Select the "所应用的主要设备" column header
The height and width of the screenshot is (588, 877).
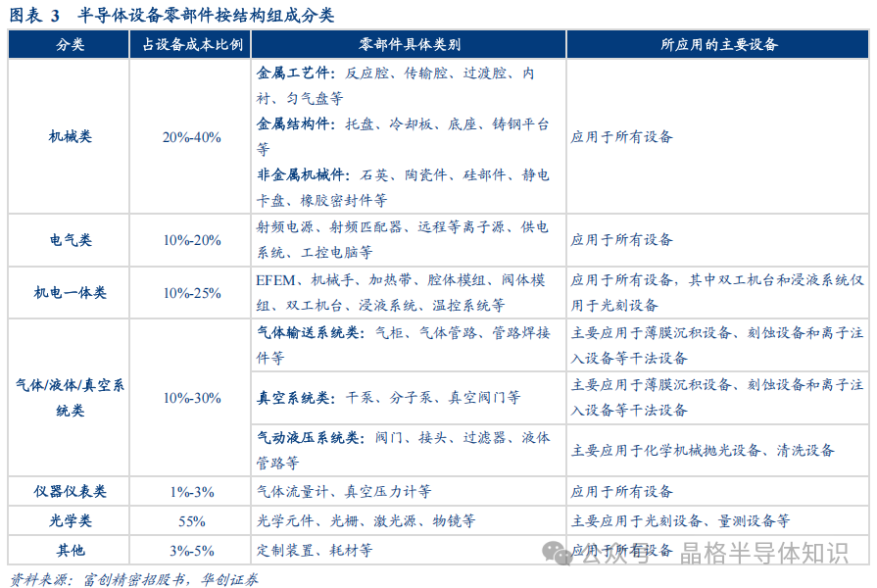pos(718,45)
